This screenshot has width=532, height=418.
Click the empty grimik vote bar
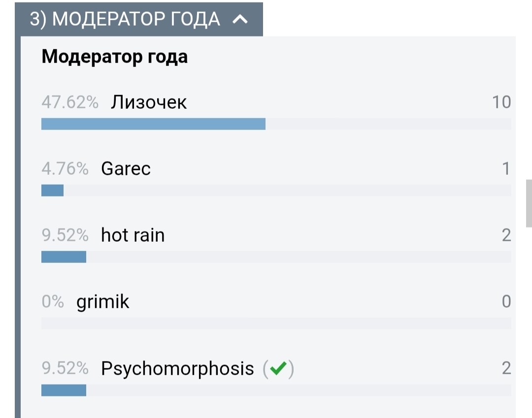[x=276, y=323]
